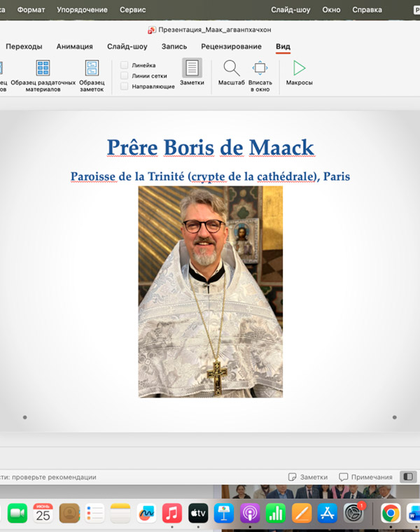
Task: Open Calendar showing 25 in Dock
Action: point(43,513)
